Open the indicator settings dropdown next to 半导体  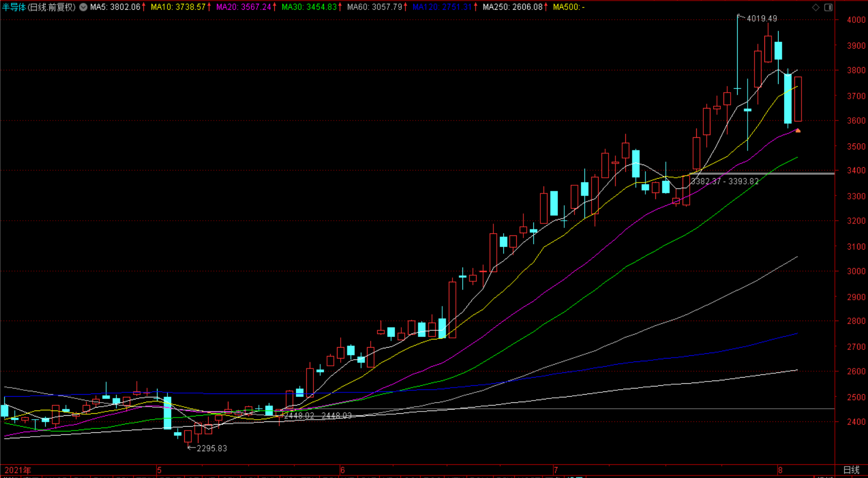(x=83, y=7)
